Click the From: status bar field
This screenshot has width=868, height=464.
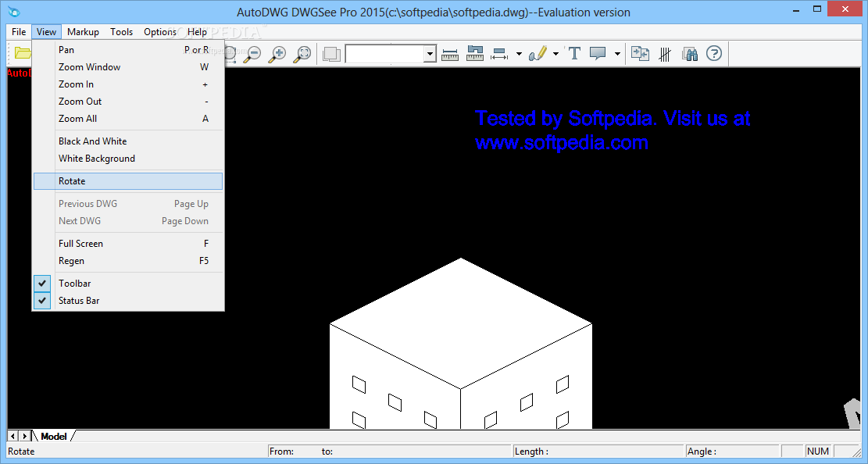click(389, 452)
